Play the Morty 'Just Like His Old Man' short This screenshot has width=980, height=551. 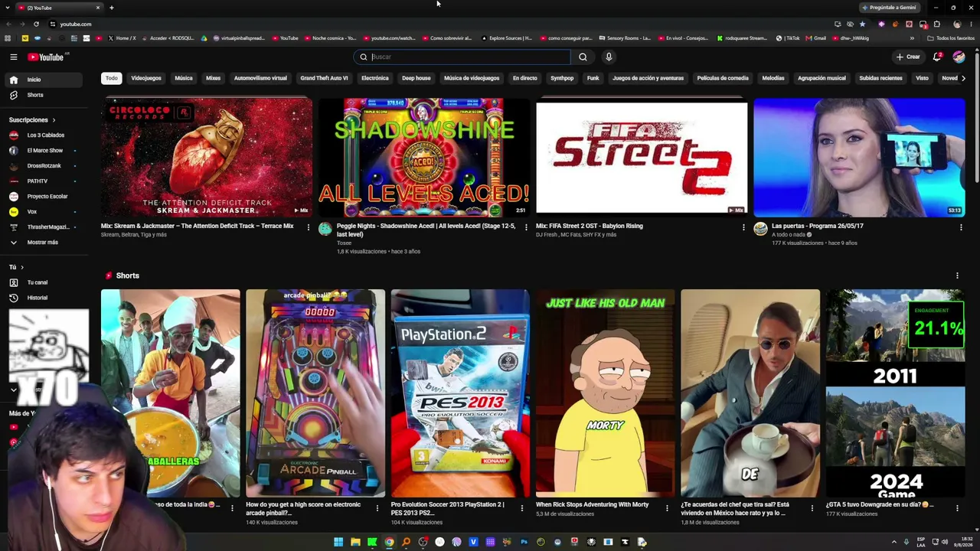coord(605,393)
